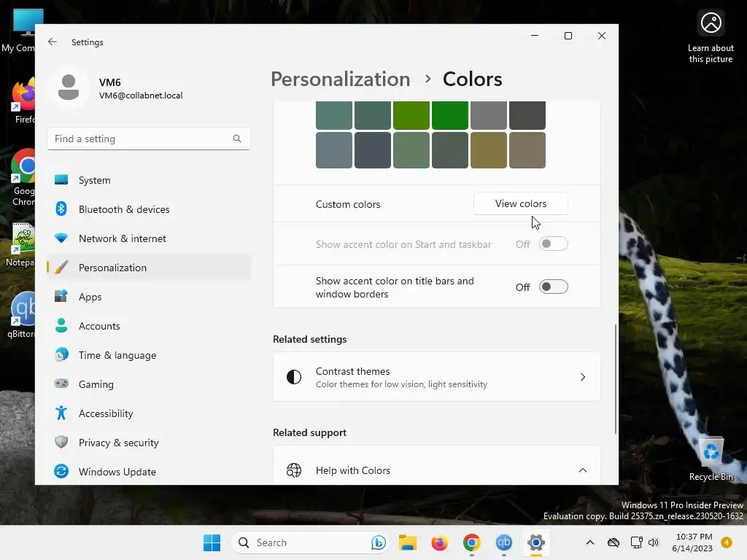This screenshot has width=747, height=560.
Task: Open the Accounts settings category
Action: (x=149, y=326)
